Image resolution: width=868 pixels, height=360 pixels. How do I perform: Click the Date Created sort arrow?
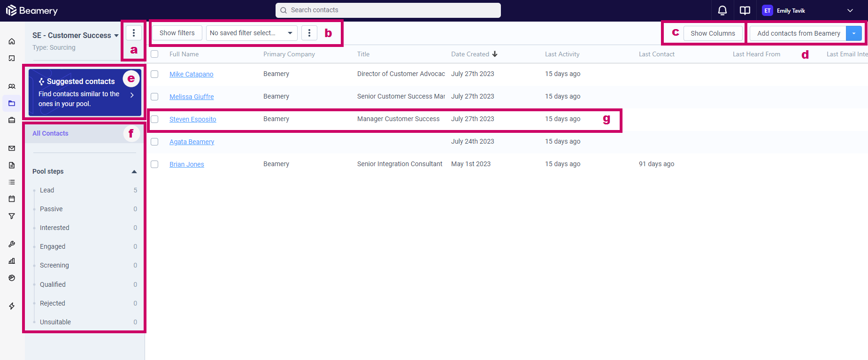[x=495, y=54]
